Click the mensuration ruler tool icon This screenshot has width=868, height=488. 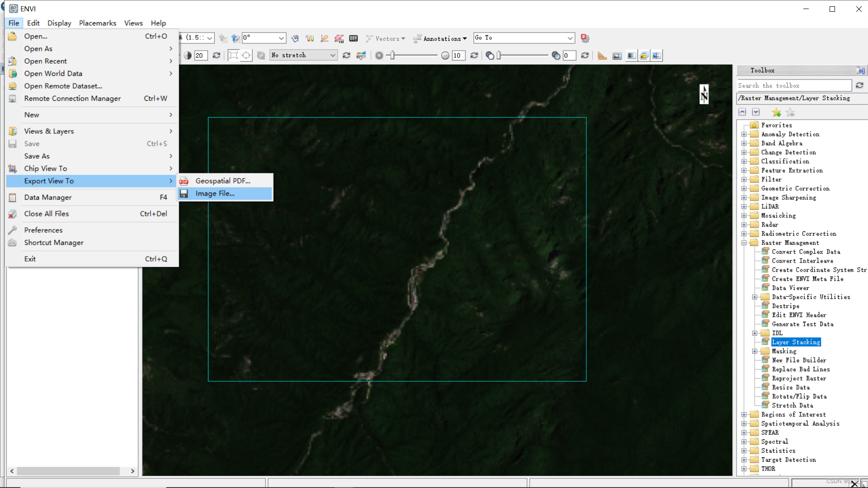tap(602, 56)
